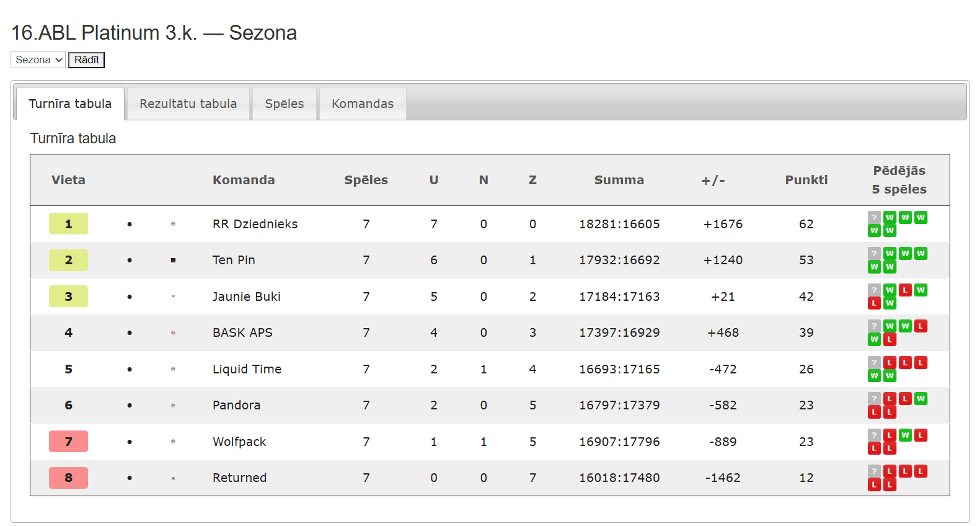Select the Turnīra tabula tab
This screenshot has height=526, width=980.
pyautogui.click(x=70, y=104)
